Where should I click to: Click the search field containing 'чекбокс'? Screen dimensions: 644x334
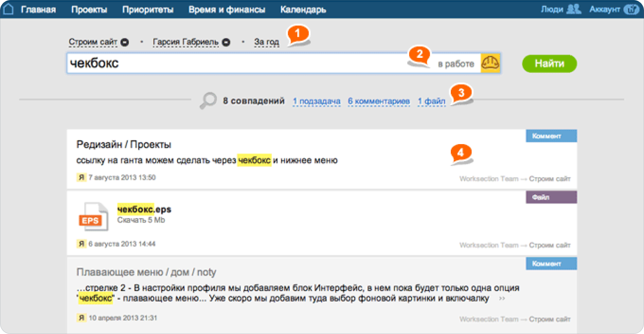[233, 64]
